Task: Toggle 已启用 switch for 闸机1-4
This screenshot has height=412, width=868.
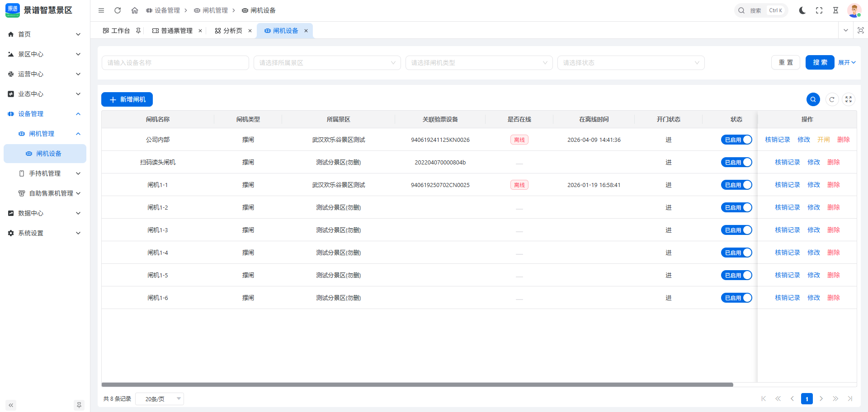Action: point(736,253)
